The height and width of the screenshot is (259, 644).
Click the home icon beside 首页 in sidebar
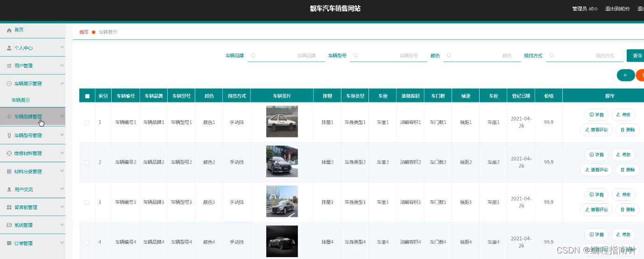pyautogui.click(x=9, y=30)
